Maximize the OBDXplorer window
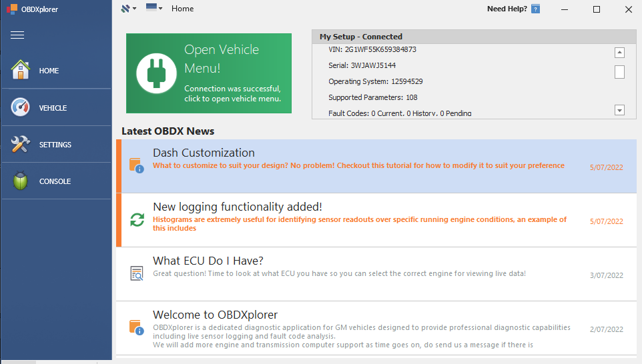The image size is (642, 364). tap(597, 9)
